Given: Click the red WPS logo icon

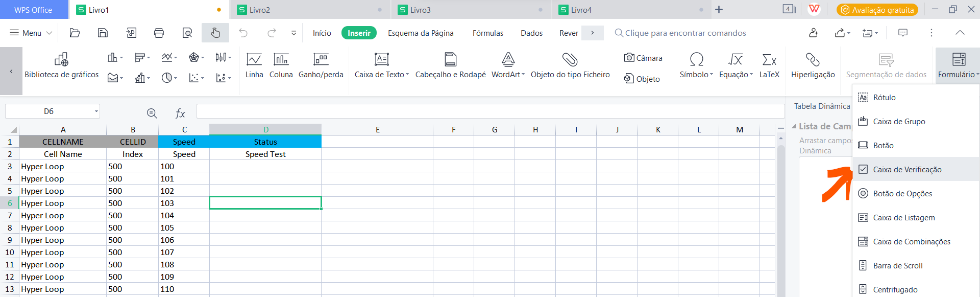Looking at the screenshot, I should click(x=815, y=9).
